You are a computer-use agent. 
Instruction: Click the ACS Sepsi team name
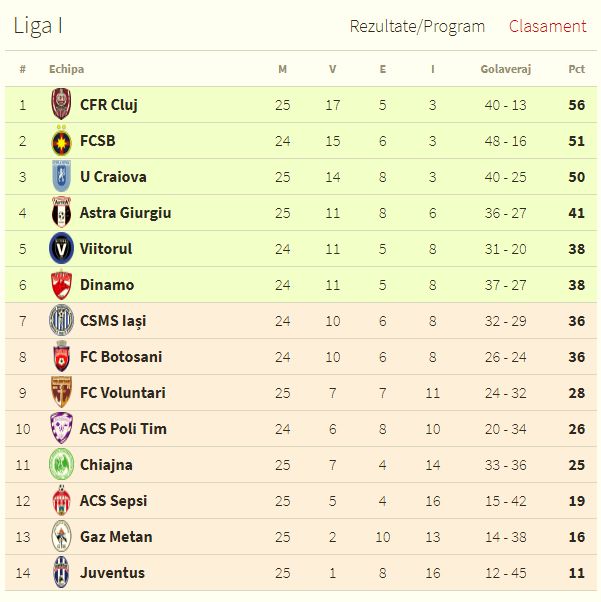tap(114, 501)
